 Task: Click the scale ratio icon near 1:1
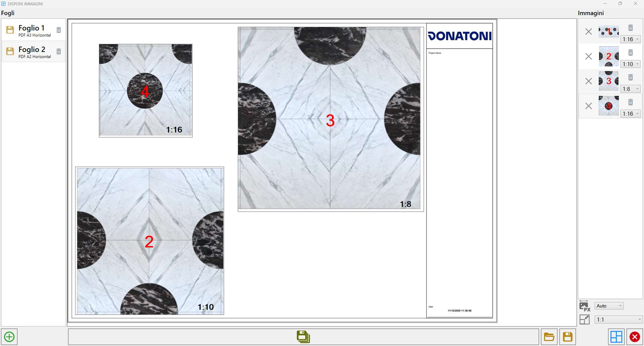585,320
